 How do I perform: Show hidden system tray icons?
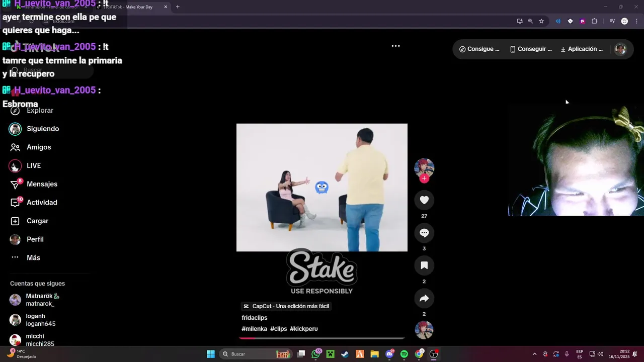(534, 354)
